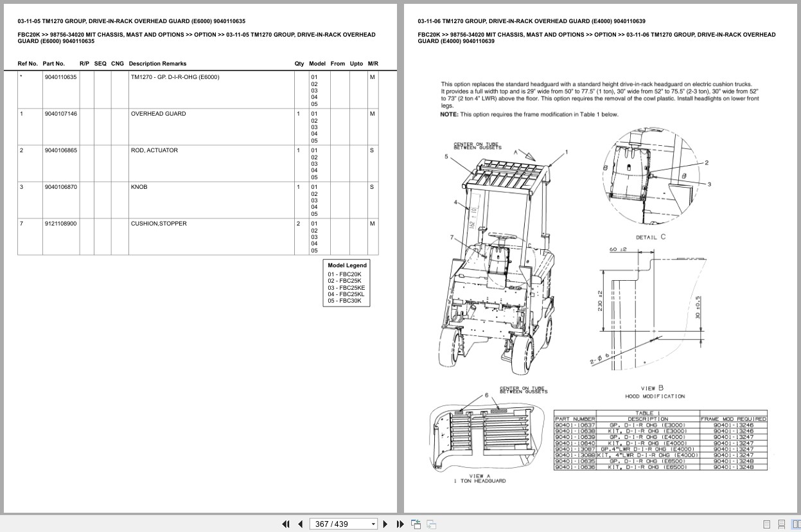Image resolution: width=801 pixels, height=532 pixels.
Task: Click 1 TON HEADGUARD caption
Action: tap(479, 481)
